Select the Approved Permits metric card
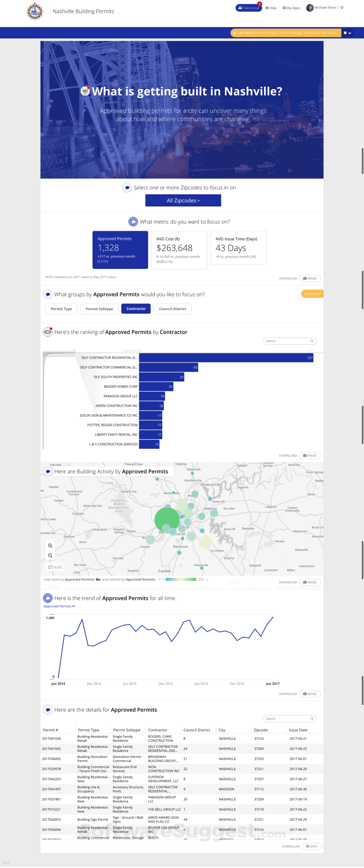This screenshot has width=364, height=868. 120,250
